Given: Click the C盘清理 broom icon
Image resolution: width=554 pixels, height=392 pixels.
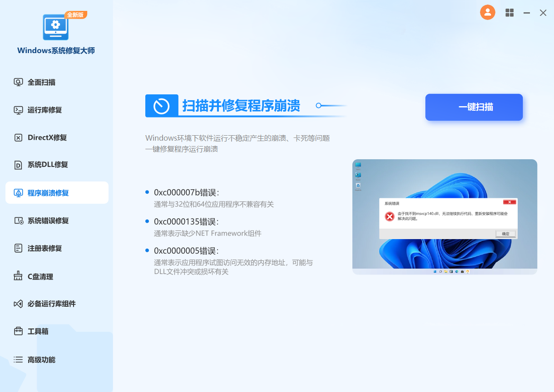Looking at the screenshot, I should (18, 276).
